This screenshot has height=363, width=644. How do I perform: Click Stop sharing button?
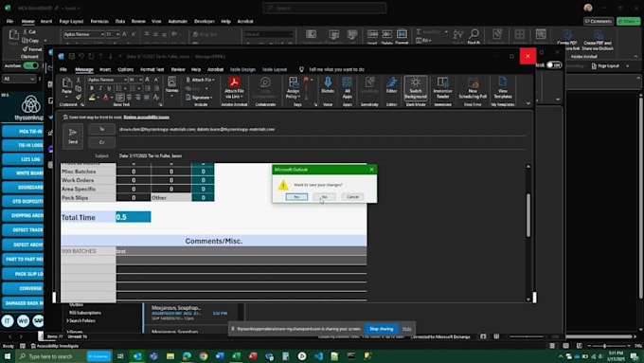[381, 329]
